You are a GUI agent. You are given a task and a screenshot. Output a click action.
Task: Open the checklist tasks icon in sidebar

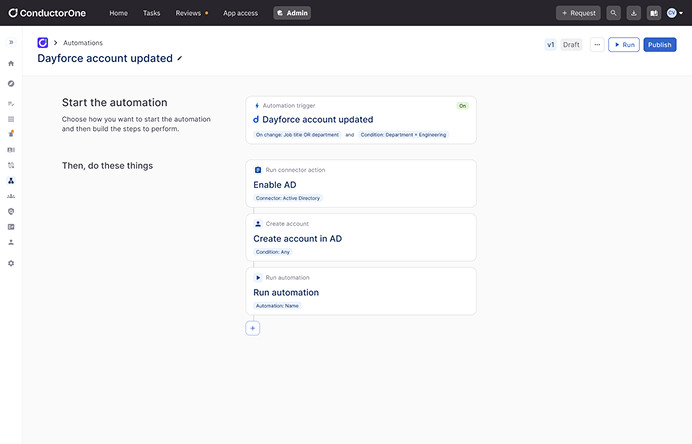click(x=11, y=104)
